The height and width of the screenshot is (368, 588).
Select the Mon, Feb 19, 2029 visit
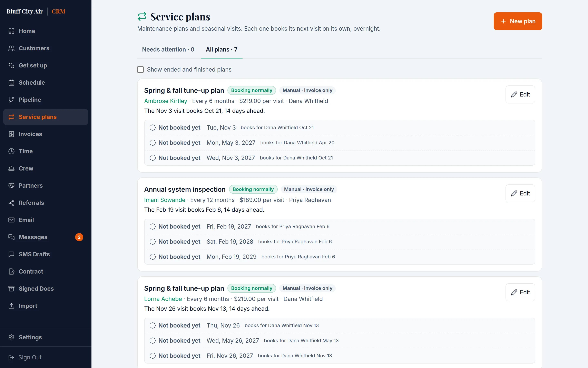pyautogui.click(x=340, y=257)
